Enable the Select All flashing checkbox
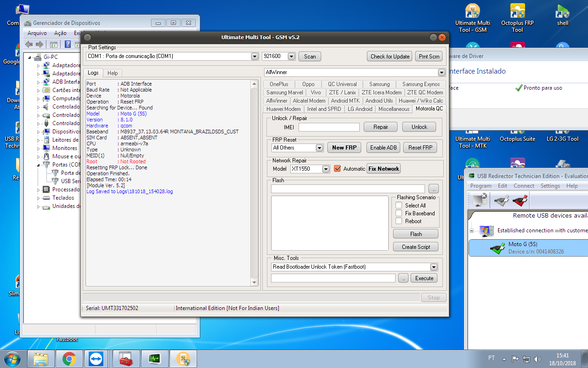The image size is (588, 368). [x=399, y=206]
